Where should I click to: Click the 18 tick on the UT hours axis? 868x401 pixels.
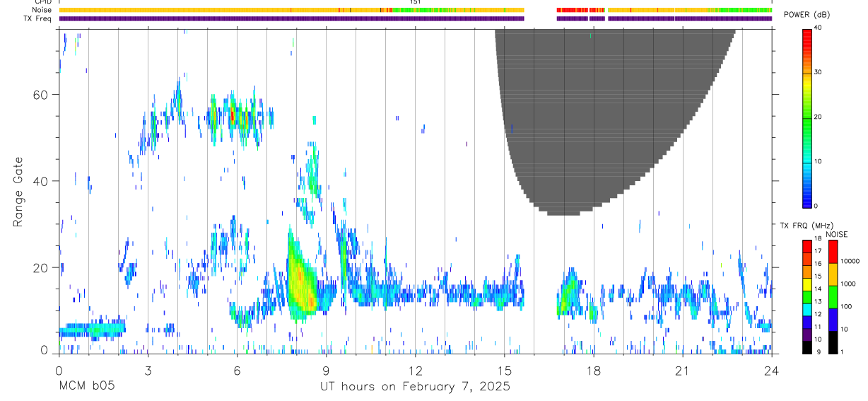pos(594,370)
